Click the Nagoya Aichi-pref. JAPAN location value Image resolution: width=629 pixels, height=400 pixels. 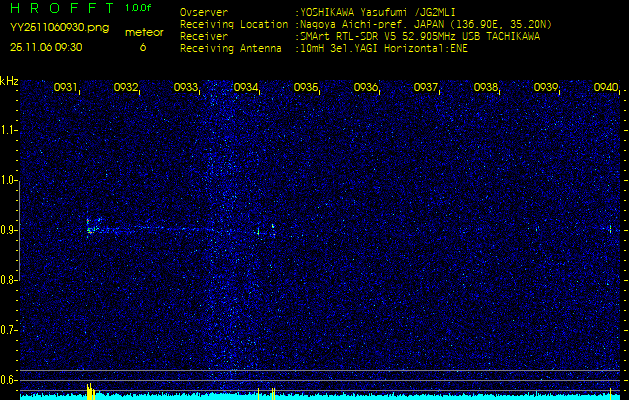423,25
